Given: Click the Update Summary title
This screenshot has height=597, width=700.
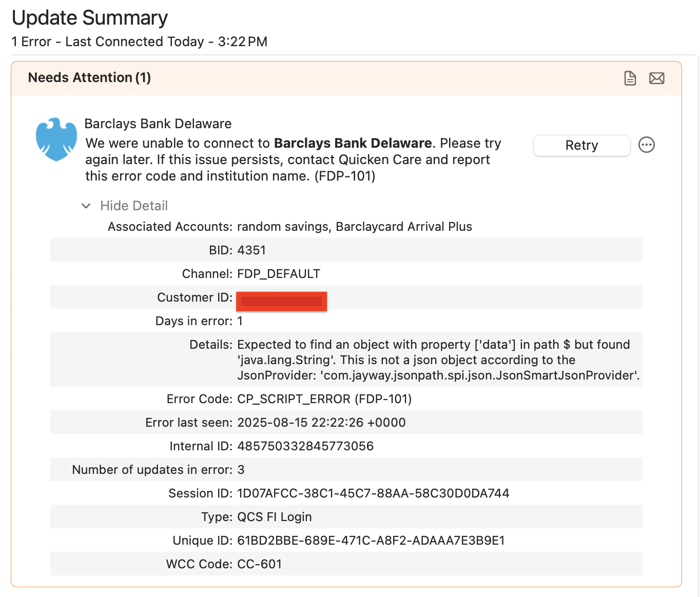Looking at the screenshot, I should 90,18.
